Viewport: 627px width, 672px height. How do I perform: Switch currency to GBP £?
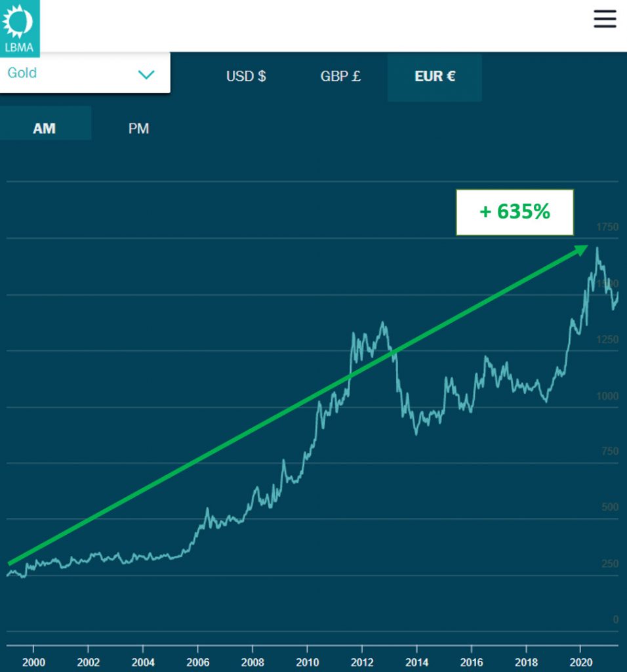pos(340,76)
